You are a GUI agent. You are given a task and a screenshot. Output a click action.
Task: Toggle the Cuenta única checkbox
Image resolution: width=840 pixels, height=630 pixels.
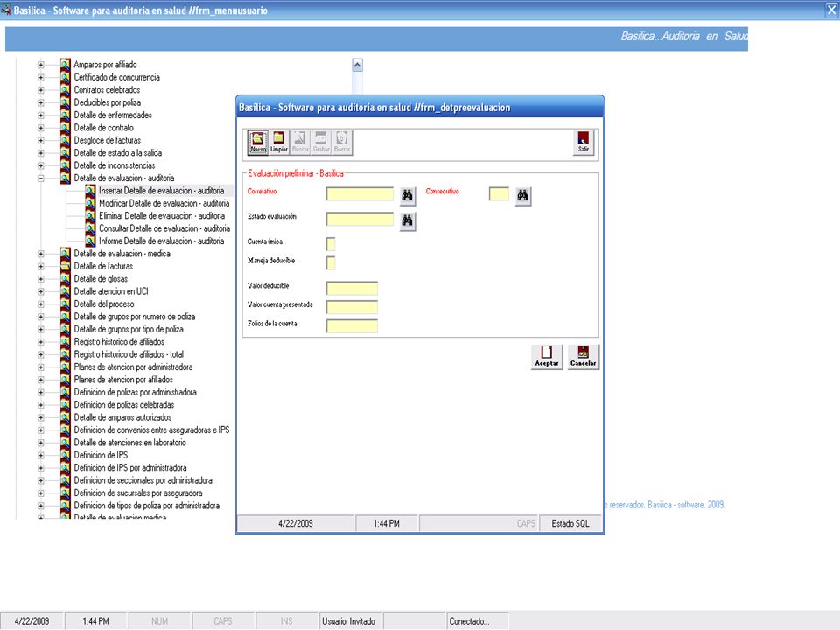coord(331,244)
